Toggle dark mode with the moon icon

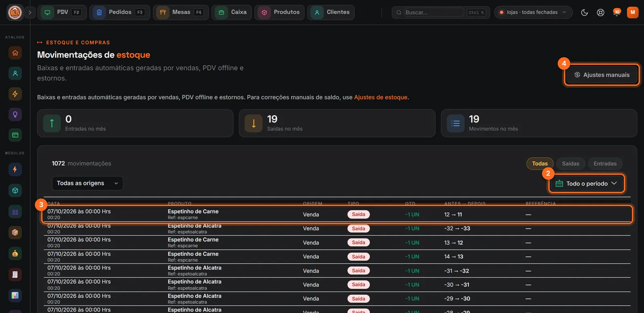tap(584, 12)
